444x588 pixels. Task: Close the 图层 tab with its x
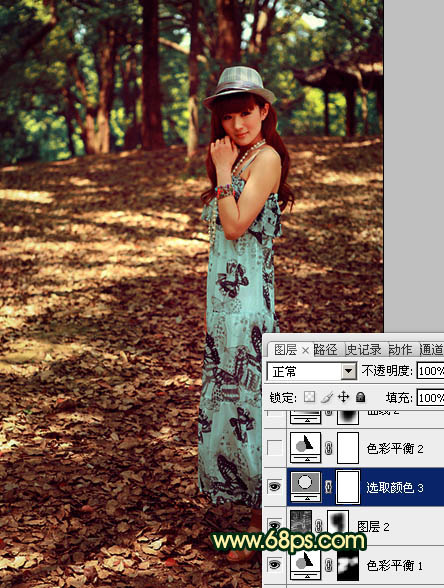(x=305, y=351)
